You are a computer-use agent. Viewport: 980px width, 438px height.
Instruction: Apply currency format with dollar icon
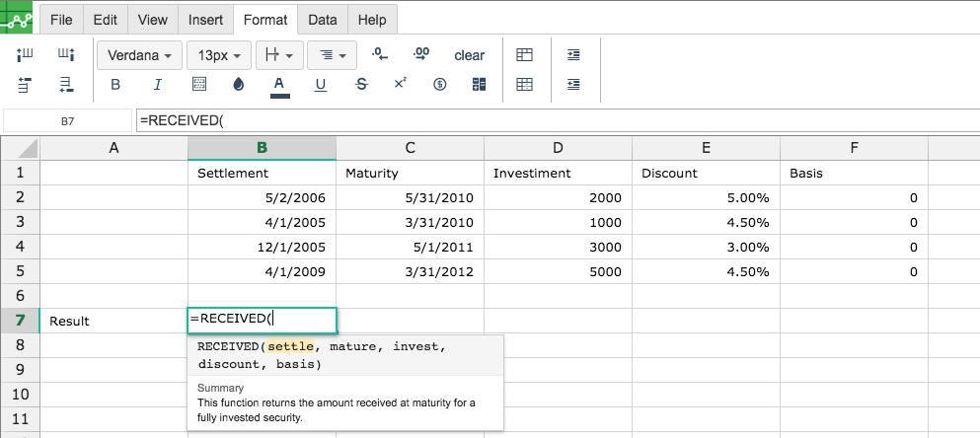click(440, 85)
